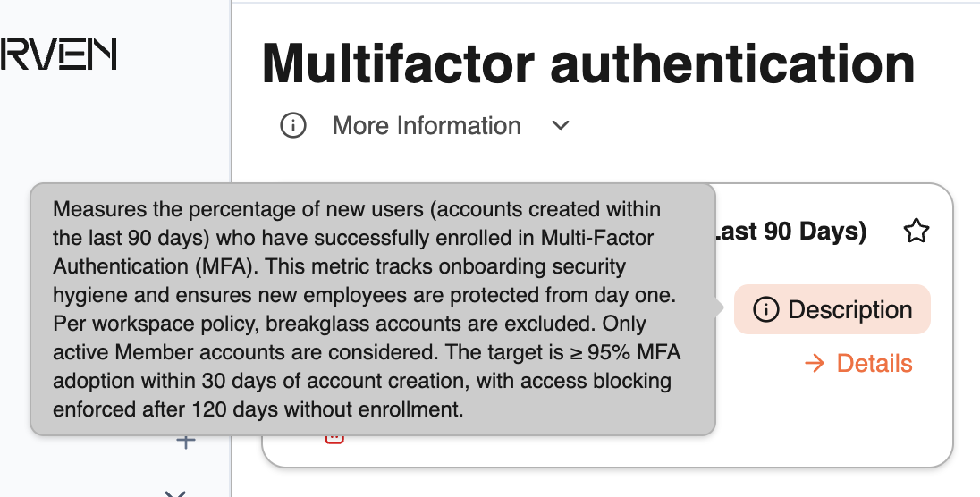Click the plus icon in the sidebar

[x=186, y=442]
